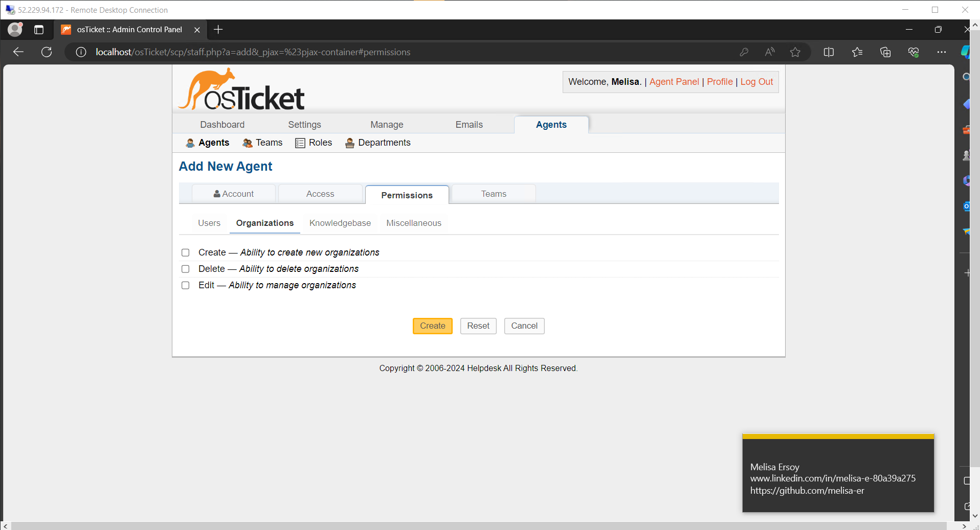Screen dimensions: 980x530
Task: Select the Knowledgebase permissions sub-tab
Action: click(x=340, y=223)
